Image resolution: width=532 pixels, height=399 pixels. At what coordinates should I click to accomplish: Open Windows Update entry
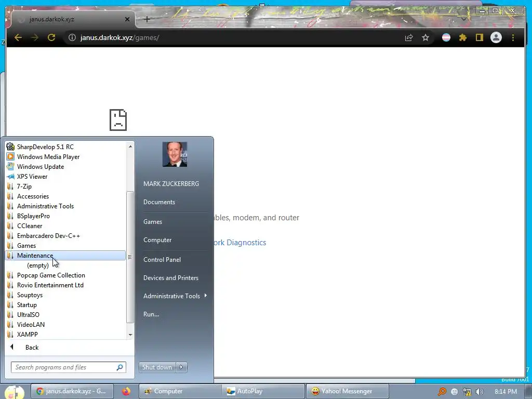point(41,167)
